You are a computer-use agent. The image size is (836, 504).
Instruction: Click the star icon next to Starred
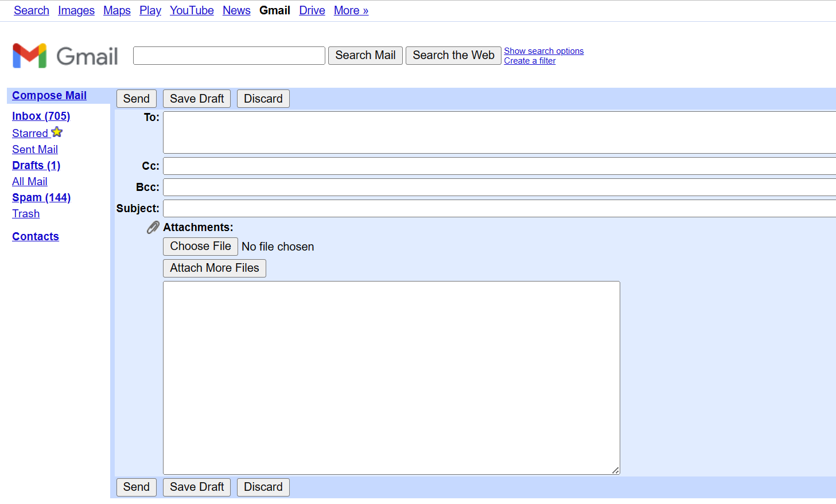[56, 132]
